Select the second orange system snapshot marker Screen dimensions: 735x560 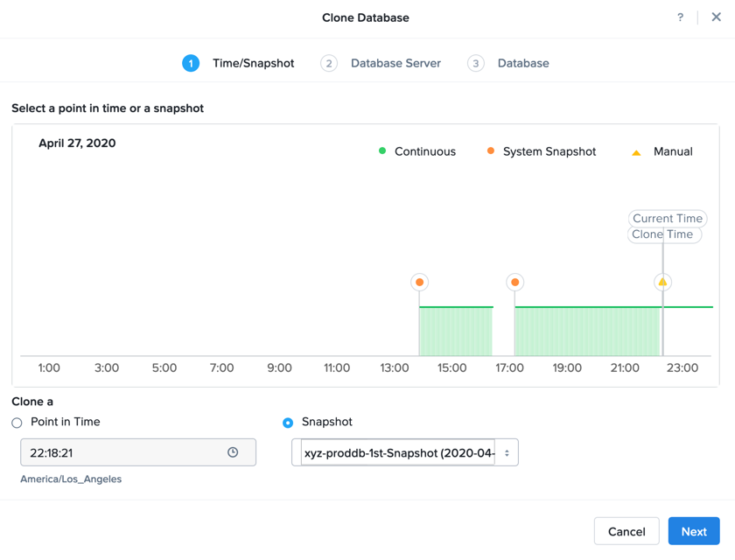[514, 282]
